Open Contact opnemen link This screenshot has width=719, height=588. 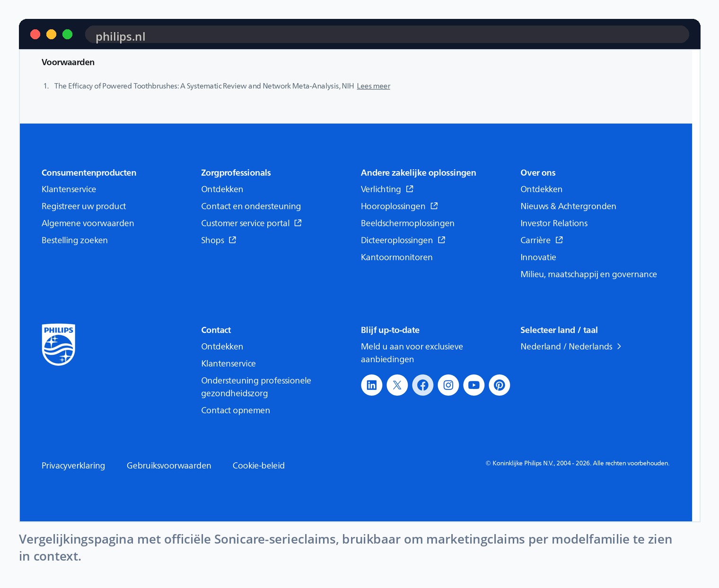(236, 410)
